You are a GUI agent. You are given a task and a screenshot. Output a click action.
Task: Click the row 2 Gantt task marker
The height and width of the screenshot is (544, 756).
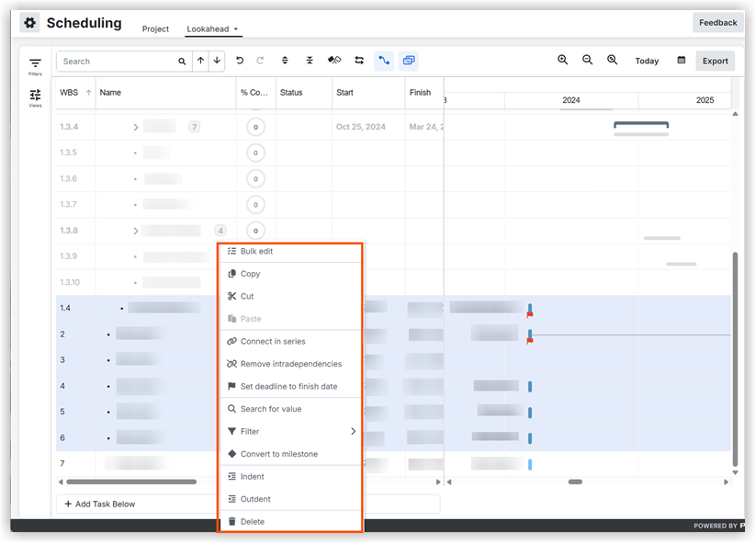[530, 334]
